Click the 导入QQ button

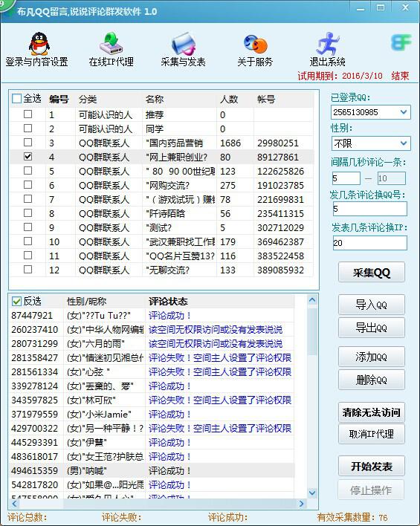[x=372, y=305]
